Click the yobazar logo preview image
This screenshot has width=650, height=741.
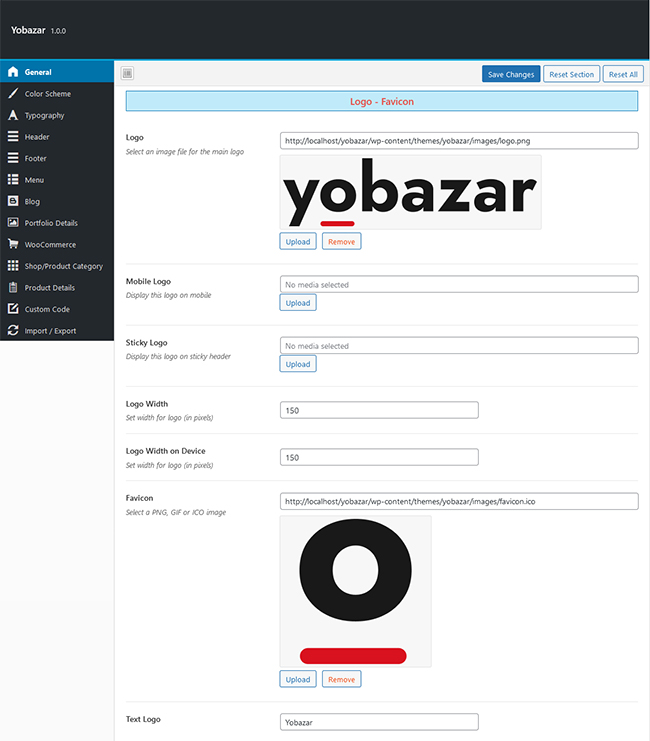[410, 192]
